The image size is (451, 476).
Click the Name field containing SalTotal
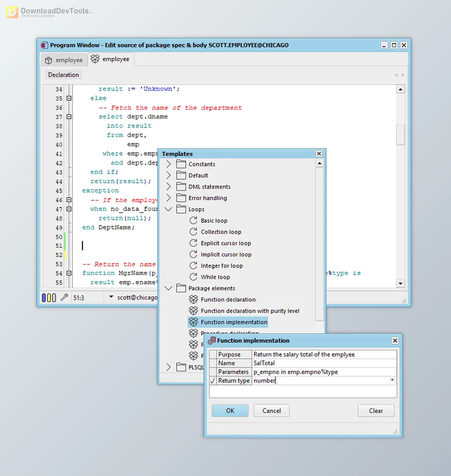pyautogui.click(x=324, y=363)
